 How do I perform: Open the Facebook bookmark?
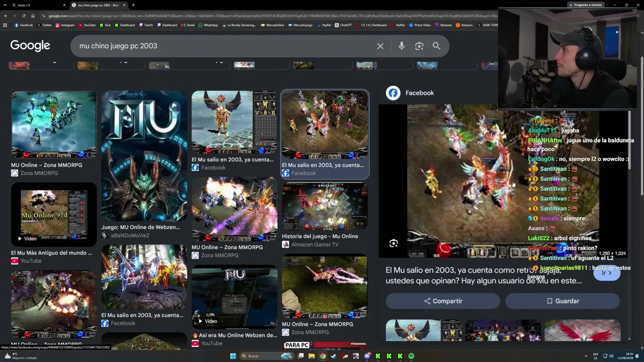point(24,25)
